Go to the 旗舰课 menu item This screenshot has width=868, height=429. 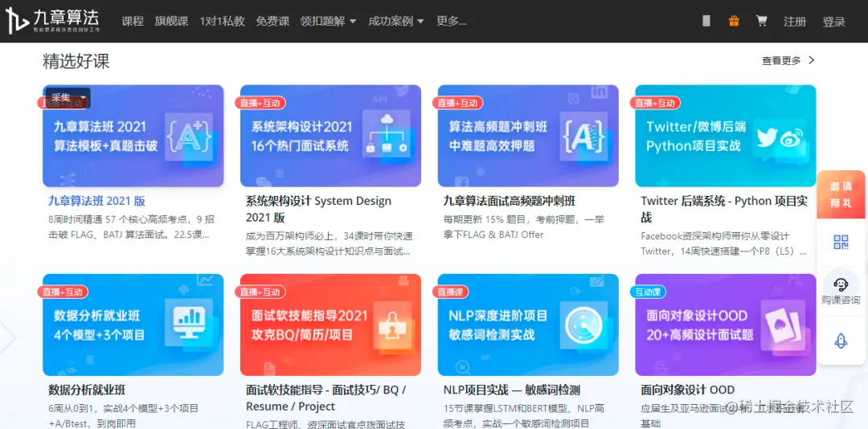pyautogui.click(x=172, y=22)
